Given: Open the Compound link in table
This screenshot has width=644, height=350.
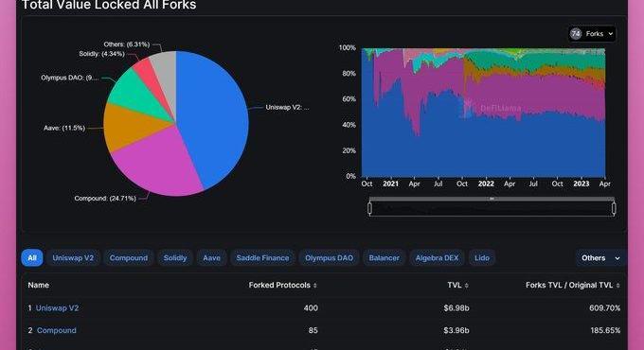Looking at the screenshot, I should point(56,330).
